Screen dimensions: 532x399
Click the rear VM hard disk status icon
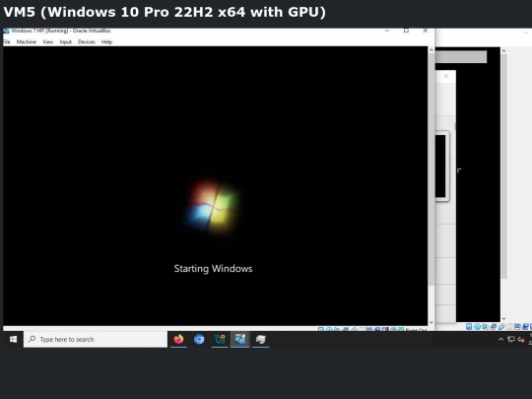469,326
